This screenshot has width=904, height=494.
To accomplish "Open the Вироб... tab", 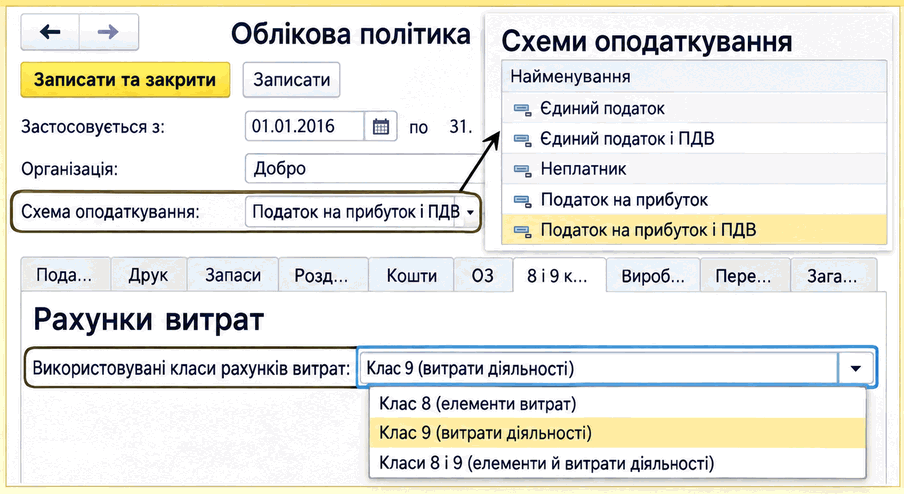I will (653, 275).
